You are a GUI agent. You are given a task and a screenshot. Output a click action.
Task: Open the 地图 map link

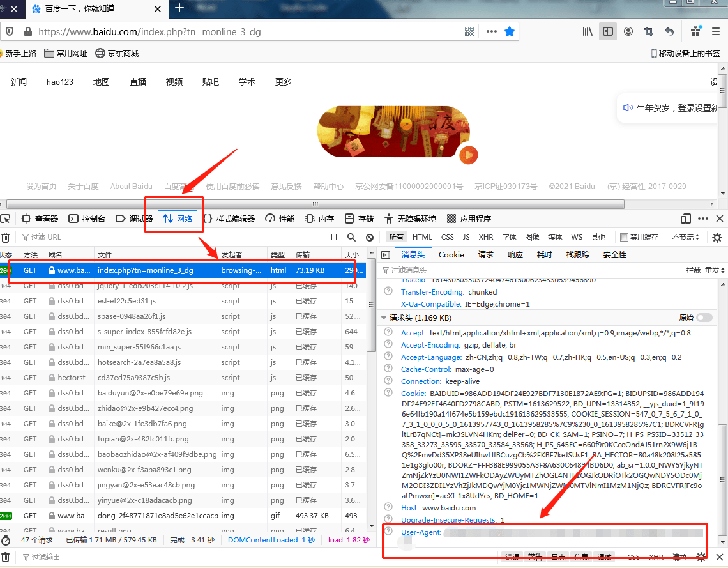click(101, 82)
